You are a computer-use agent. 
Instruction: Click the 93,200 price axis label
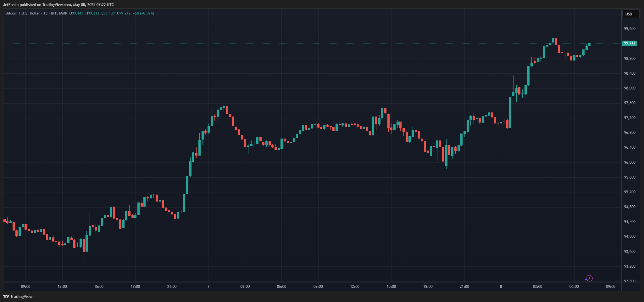click(630, 266)
